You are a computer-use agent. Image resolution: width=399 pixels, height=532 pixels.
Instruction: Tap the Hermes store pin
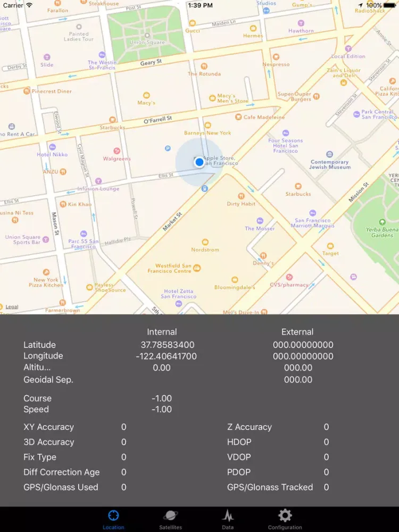(x=253, y=28)
